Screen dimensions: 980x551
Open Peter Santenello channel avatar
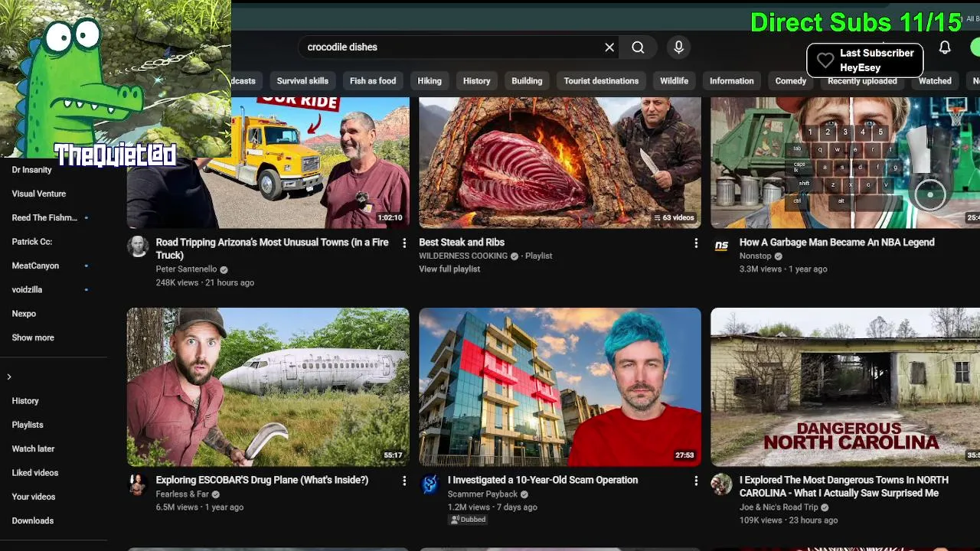[138, 246]
